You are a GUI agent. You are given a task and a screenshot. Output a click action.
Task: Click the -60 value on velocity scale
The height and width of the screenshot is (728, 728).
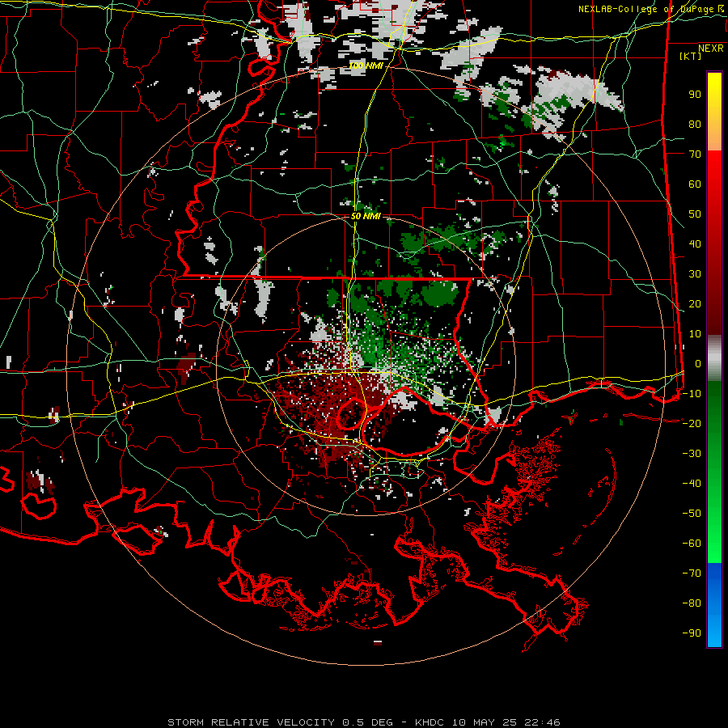(x=692, y=544)
